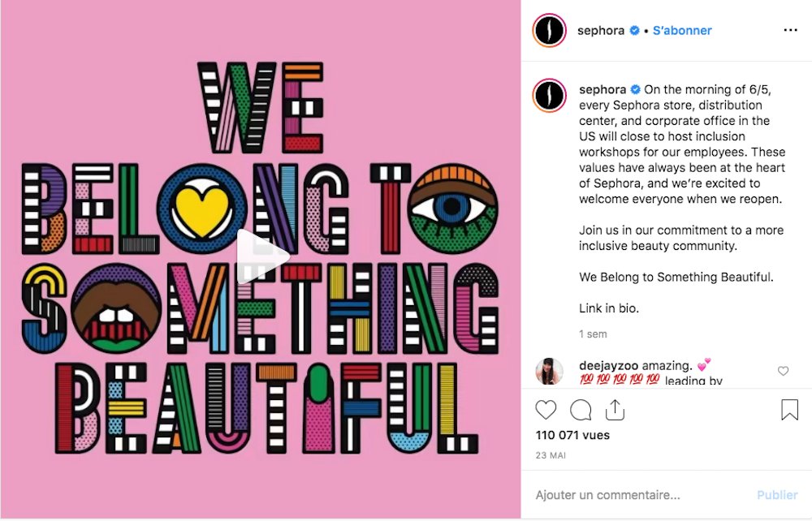Open the sephora username in the header

(601, 30)
